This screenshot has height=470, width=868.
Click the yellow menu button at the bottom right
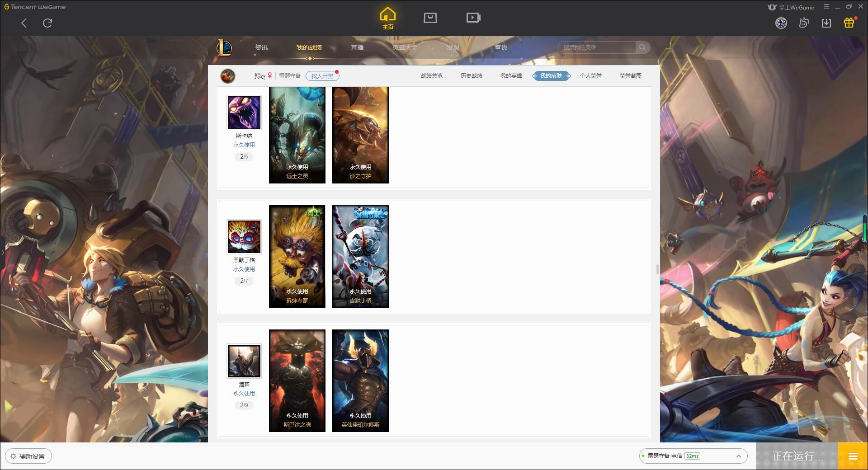pyautogui.click(x=853, y=456)
